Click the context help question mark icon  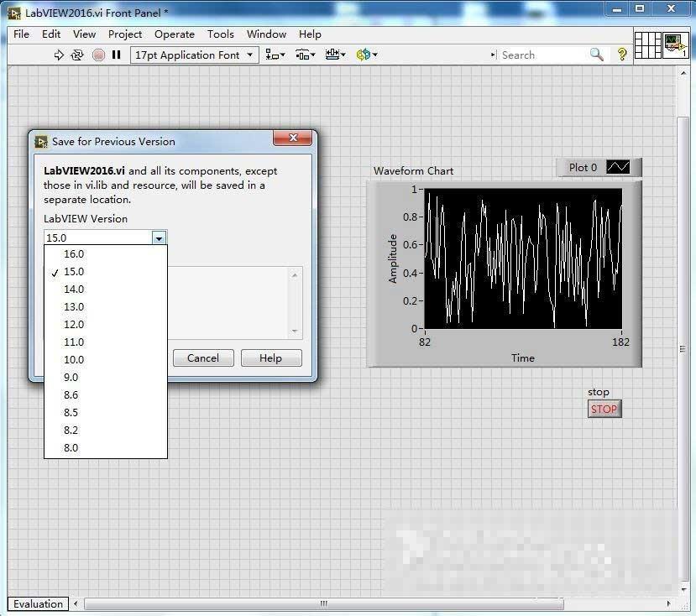point(622,55)
